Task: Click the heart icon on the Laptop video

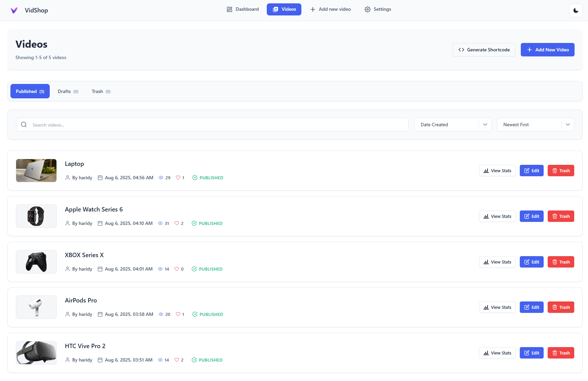Action: 178,178
